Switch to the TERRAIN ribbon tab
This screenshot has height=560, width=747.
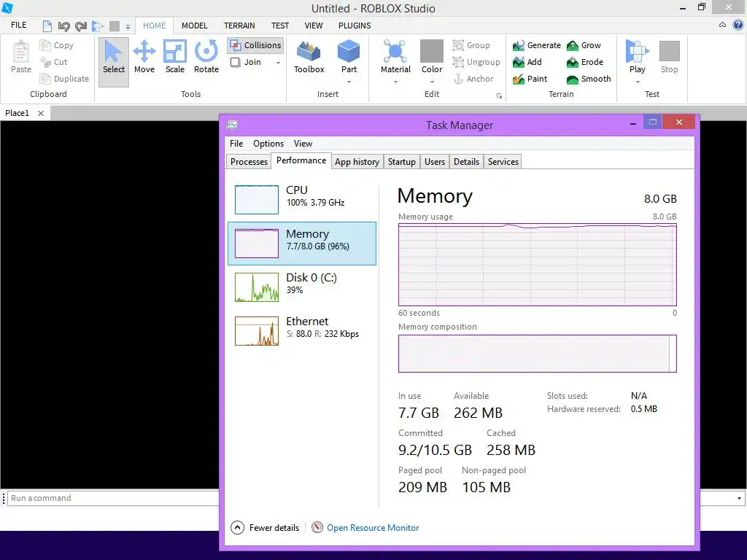239,26
